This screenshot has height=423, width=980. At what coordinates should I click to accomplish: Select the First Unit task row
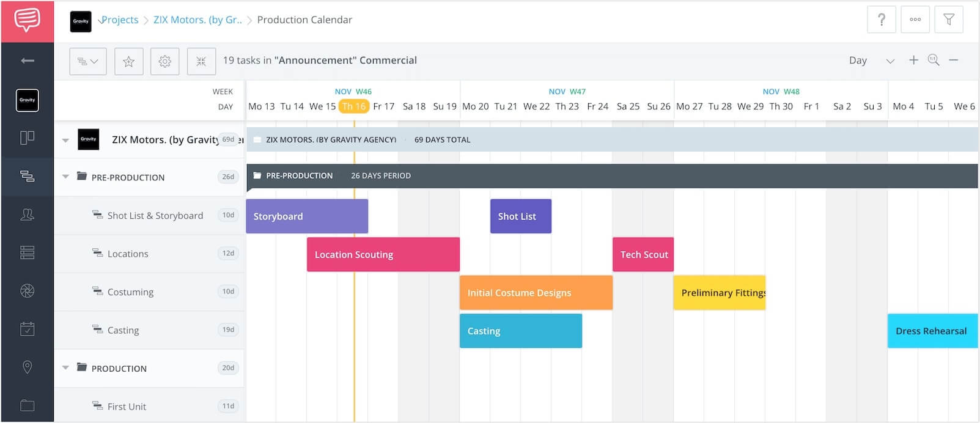click(149, 406)
